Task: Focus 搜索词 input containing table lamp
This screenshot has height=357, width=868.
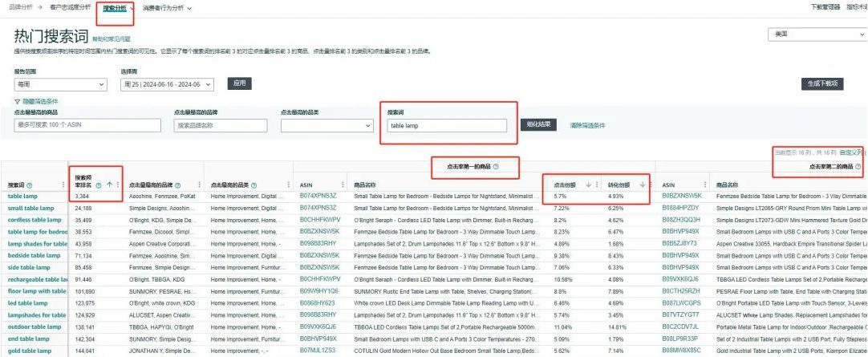Action: 447,126
